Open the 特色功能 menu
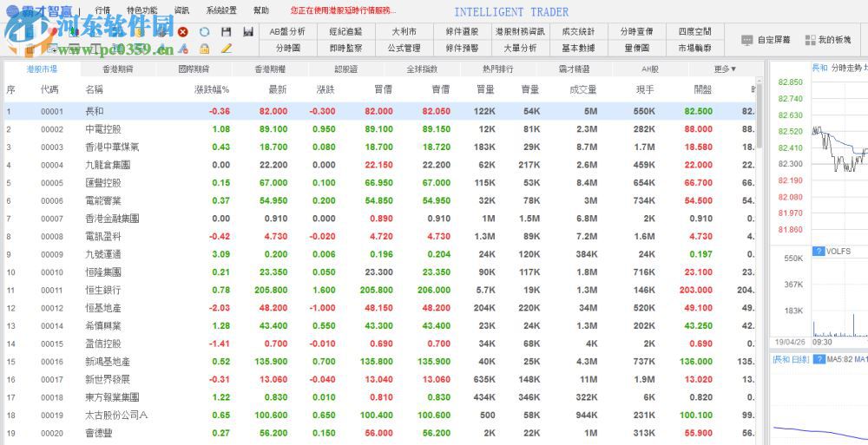 click(141, 10)
